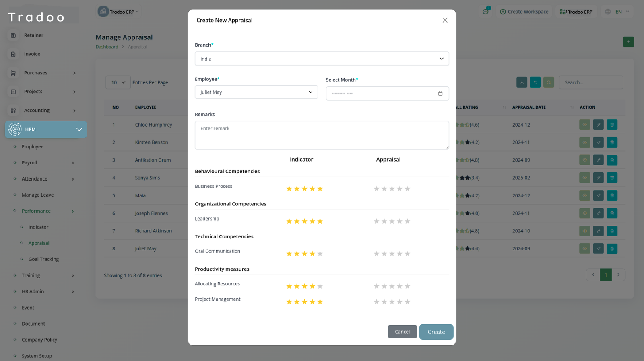This screenshot has height=361, width=644.
Task: Set Business Process appraisal to five stars
Action: [407, 189]
